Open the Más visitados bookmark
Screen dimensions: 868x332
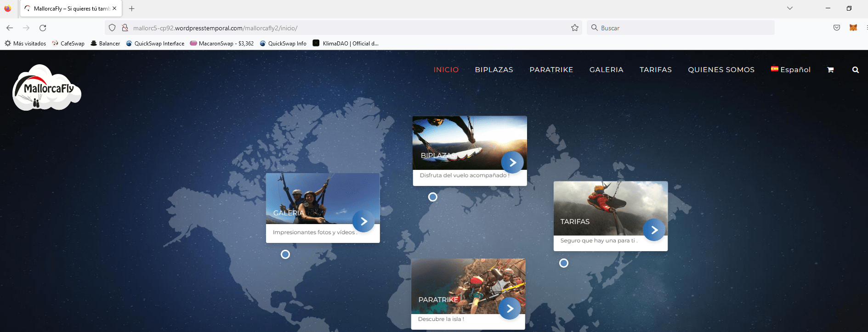click(25, 44)
